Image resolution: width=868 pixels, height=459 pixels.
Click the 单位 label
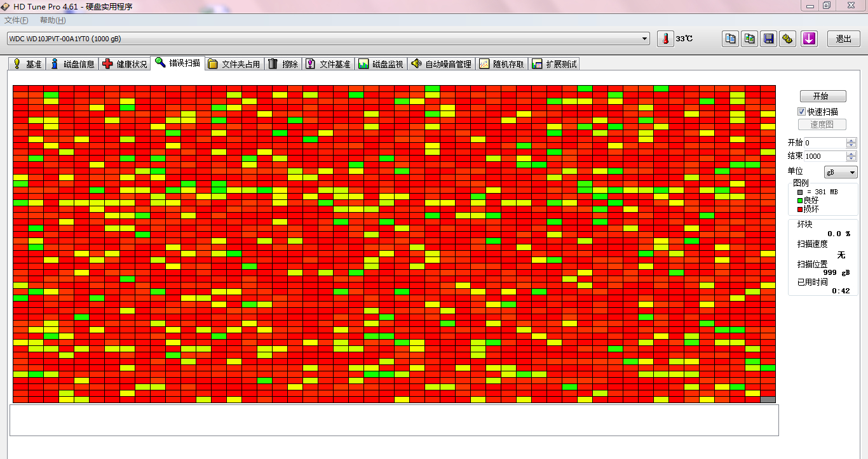(796, 171)
